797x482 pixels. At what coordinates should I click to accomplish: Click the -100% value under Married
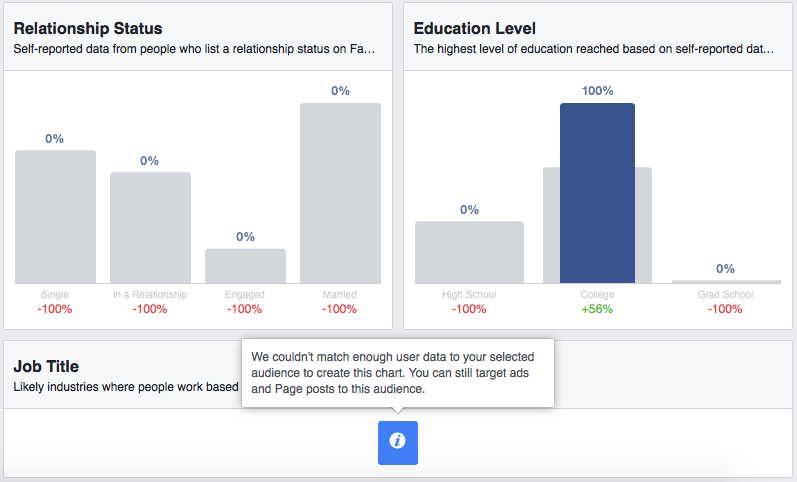pos(340,309)
